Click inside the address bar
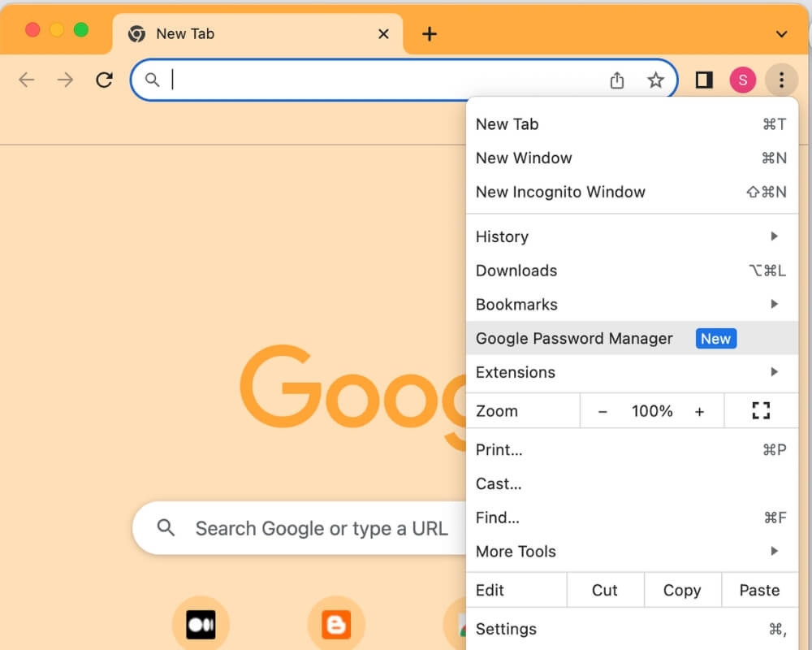812x650 pixels. click(x=365, y=80)
